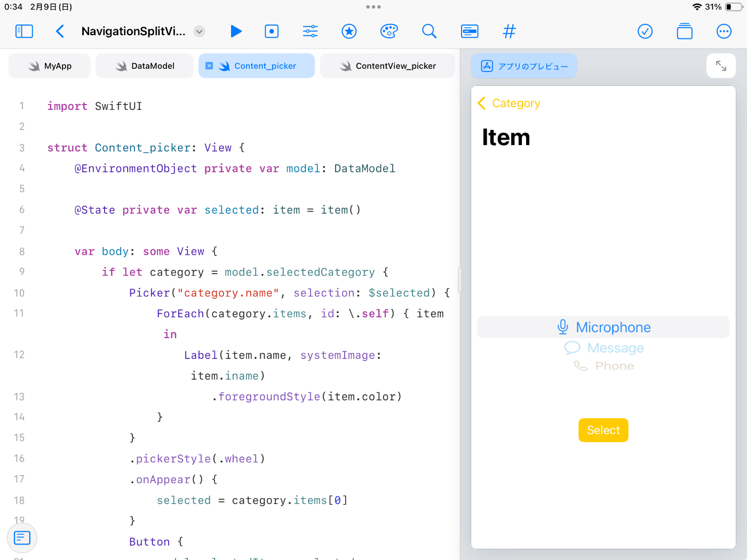Toggle the sidebar panel icon
Screen dimensions: 747x560
[x=24, y=31]
